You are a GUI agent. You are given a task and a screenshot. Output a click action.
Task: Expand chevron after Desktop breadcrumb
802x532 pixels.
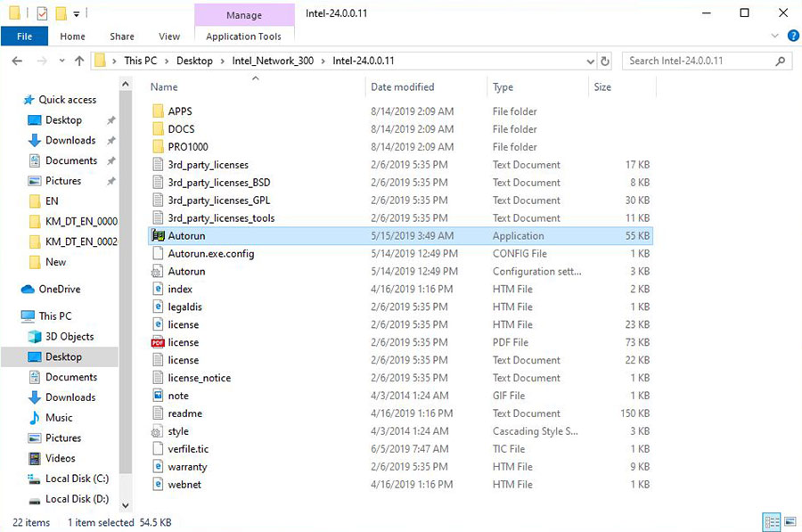[222, 61]
